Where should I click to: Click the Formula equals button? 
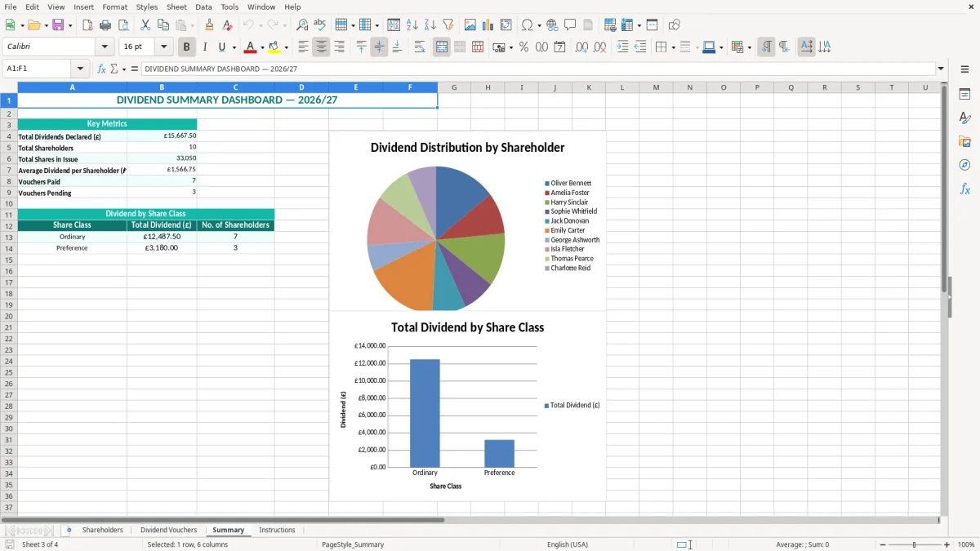[x=135, y=69]
